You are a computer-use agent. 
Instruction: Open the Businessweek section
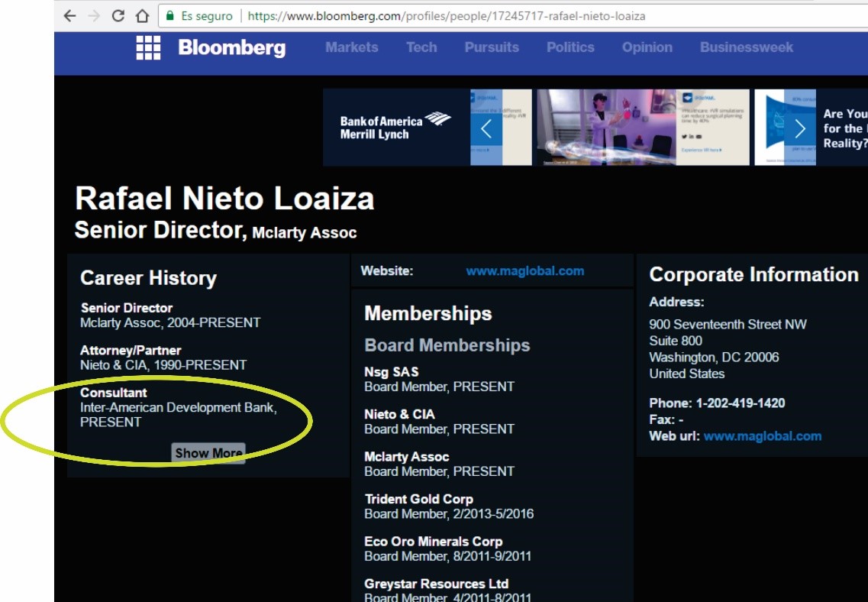coord(746,47)
